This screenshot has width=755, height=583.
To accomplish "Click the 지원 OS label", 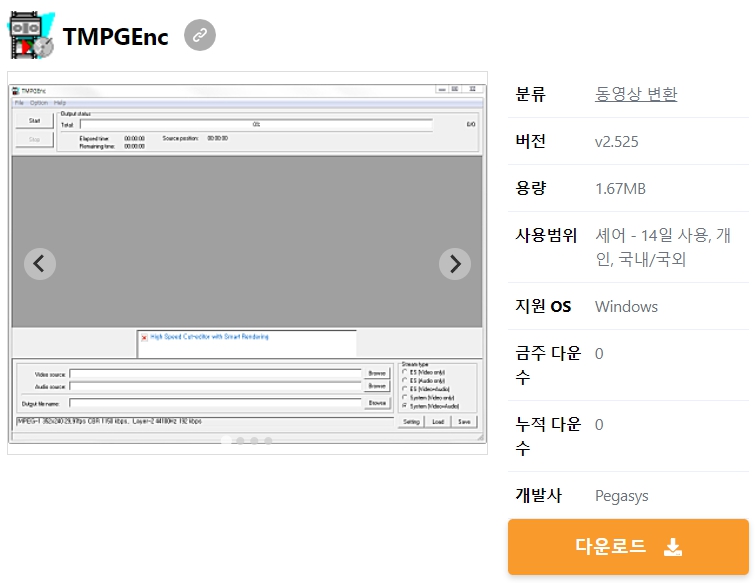I will tap(543, 306).
